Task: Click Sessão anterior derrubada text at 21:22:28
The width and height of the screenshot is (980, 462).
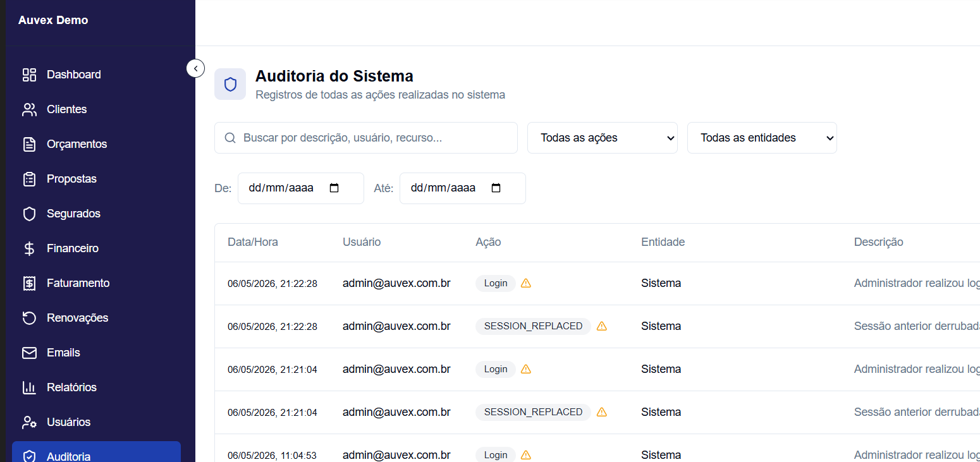Action: tap(917, 326)
